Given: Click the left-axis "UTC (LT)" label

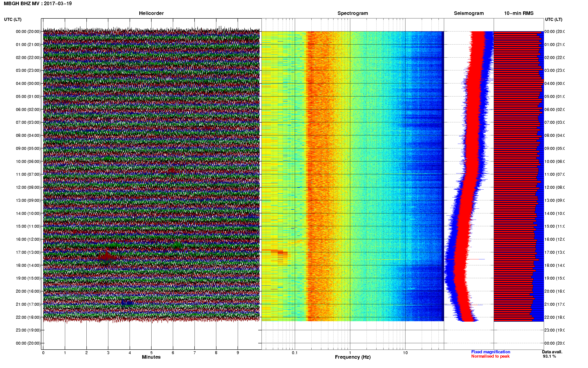Looking at the screenshot, I should pyautogui.click(x=13, y=19).
